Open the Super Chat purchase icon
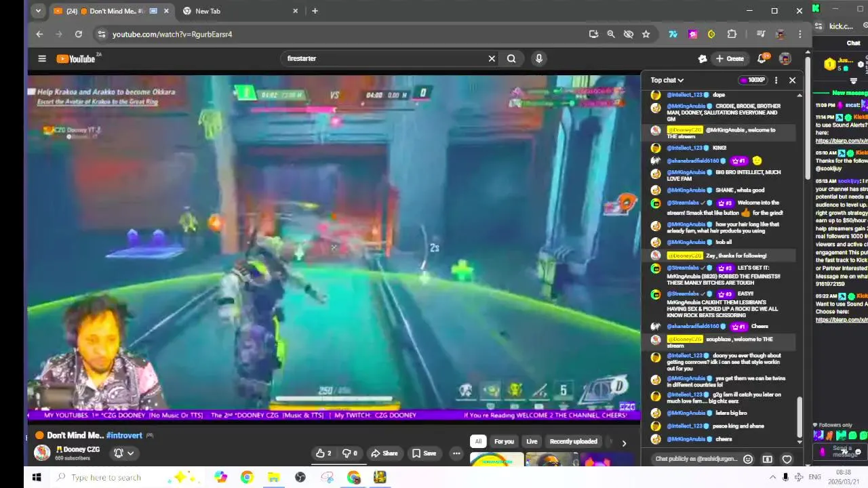This screenshot has height=488, width=868. point(768,459)
